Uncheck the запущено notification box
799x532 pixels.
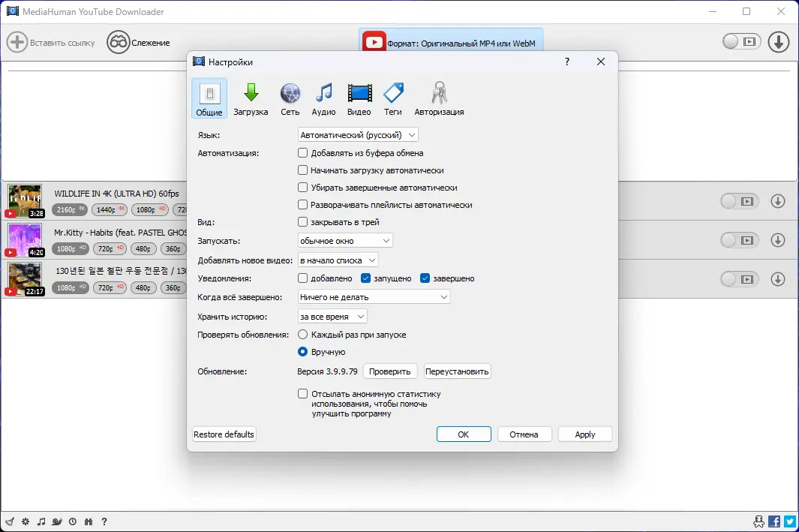point(365,278)
